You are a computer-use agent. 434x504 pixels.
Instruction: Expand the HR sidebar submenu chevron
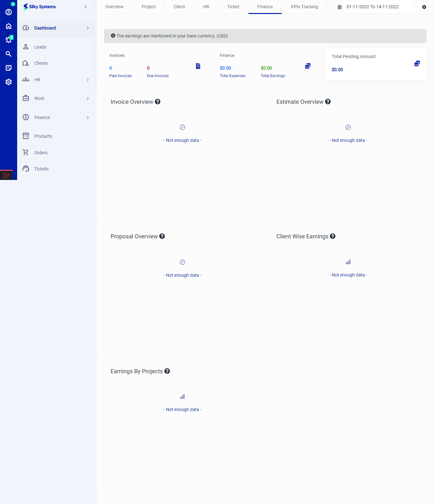click(88, 80)
